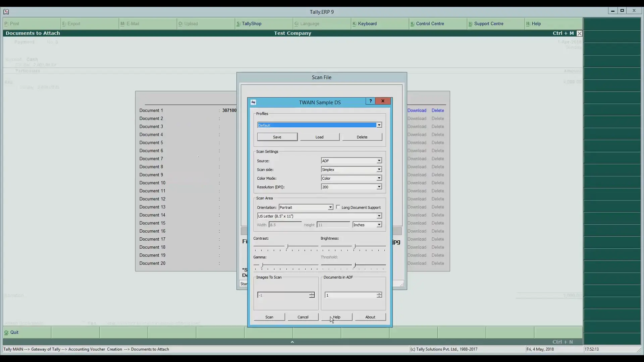Open the S: TallyShop menu

264,23
